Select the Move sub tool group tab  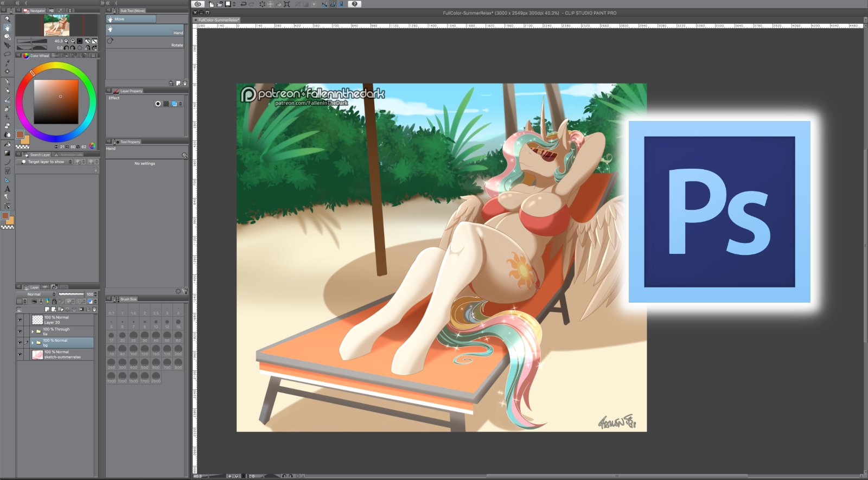click(x=131, y=19)
